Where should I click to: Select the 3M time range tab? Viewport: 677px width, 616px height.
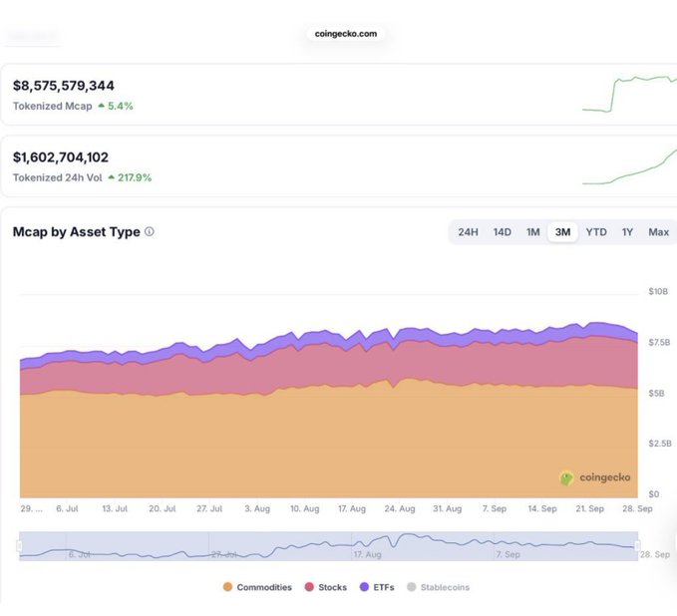[562, 232]
